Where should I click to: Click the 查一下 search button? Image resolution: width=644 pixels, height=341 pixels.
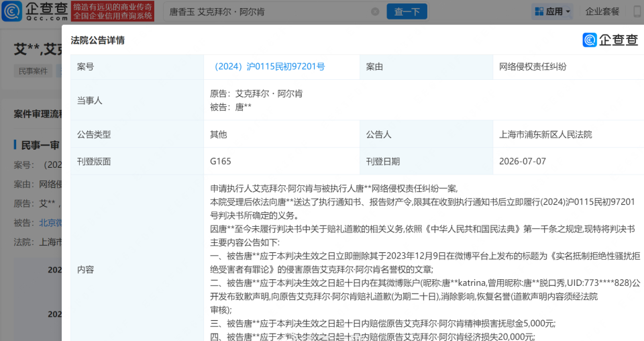[x=407, y=11]
